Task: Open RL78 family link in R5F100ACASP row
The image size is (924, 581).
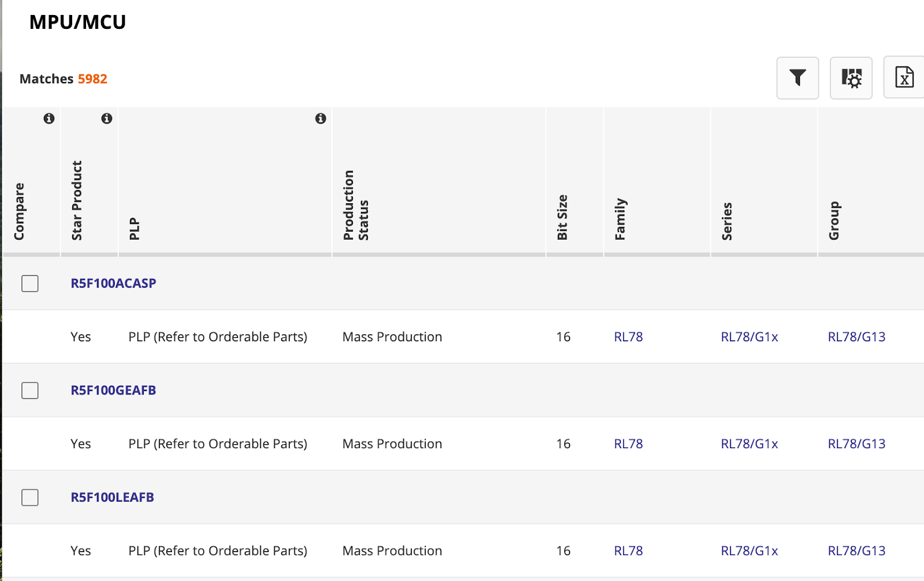Action: coord(628,337)
